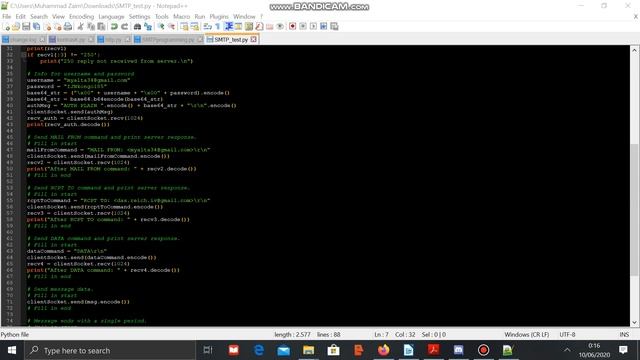This screenshot has width=640, height=360.
Task: Play back recorded macro icon
Action: point(313,27)
